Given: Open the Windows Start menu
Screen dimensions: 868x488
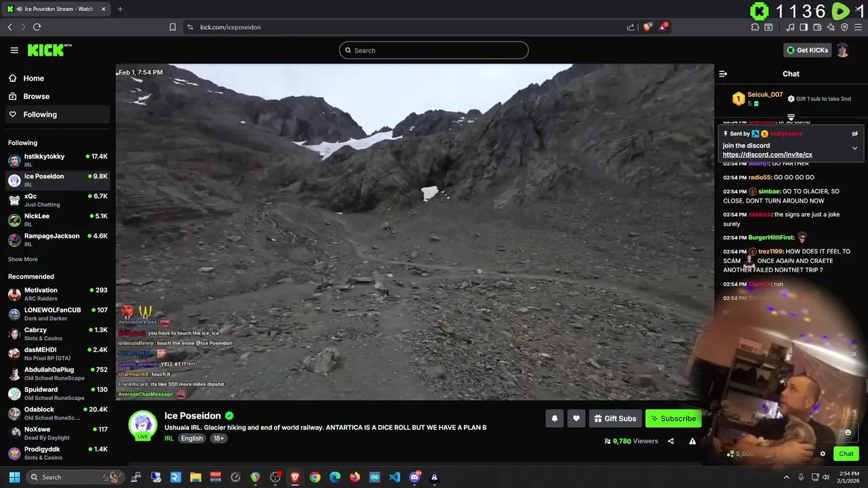Looking at the screenshot, I should click(x=14, y=477).
